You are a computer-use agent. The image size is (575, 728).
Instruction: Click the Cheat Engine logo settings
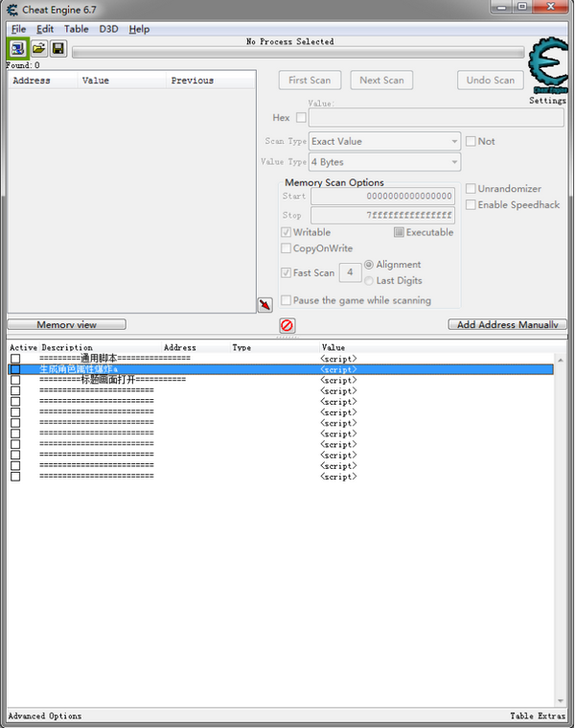(x=548, y=65)
